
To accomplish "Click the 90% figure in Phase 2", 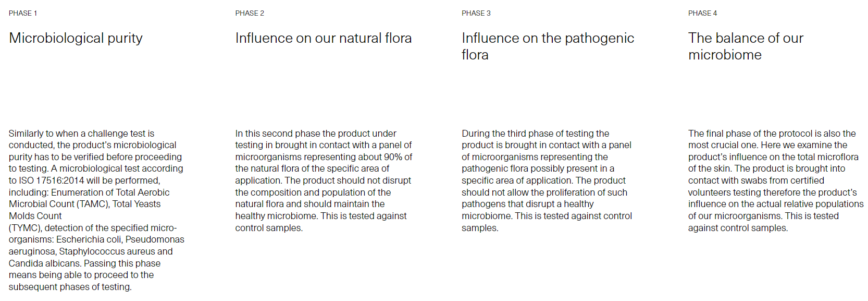I will [393, 157].
